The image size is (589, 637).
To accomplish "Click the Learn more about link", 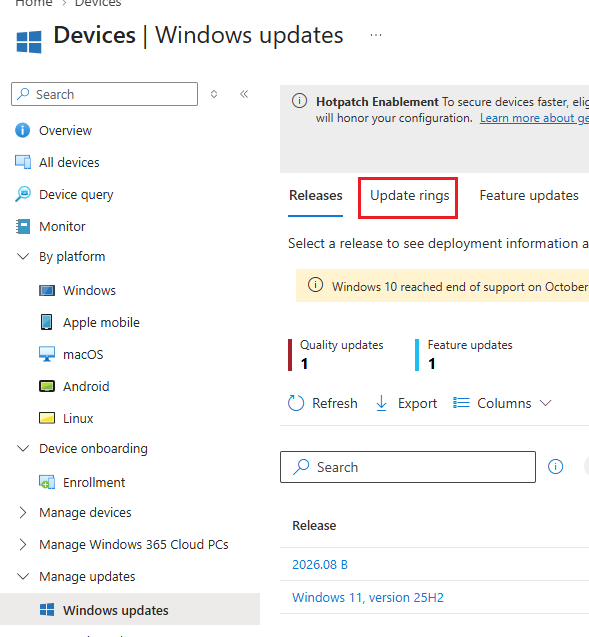I will pos(534,118).
